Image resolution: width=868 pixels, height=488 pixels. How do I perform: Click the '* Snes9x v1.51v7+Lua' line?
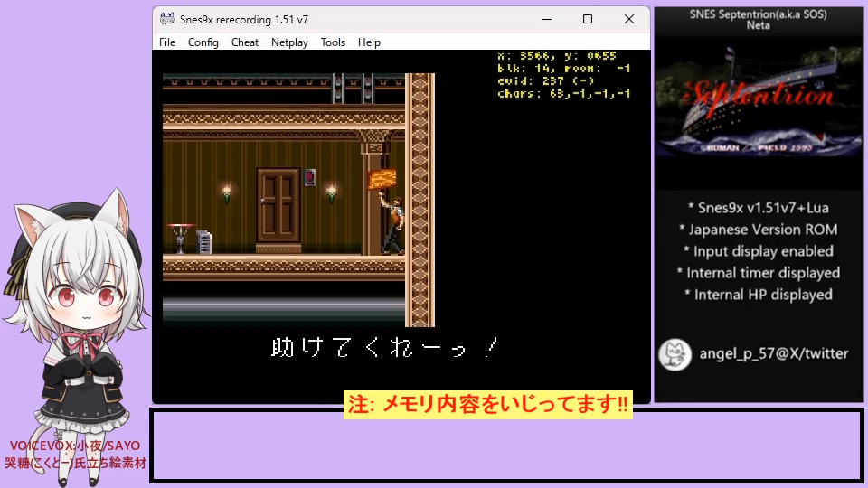coord(759,208)
